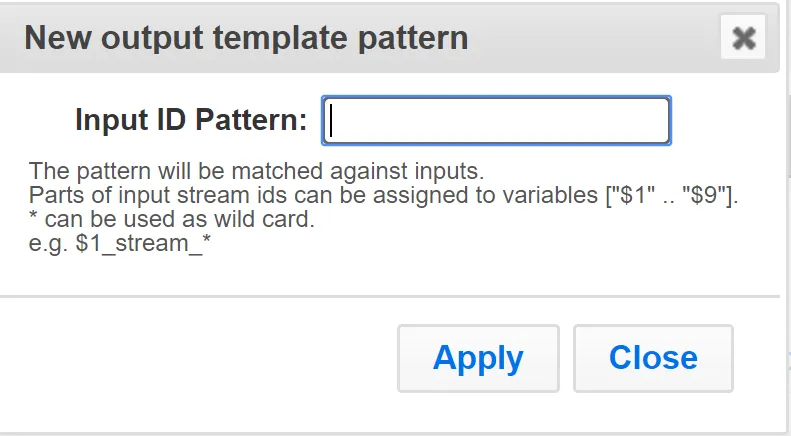Image resolution: width=791 pixels, height=436 pixels.
Task: Click the '["$1" .. "$9"]' variable hint
Action: pos(672,195)
